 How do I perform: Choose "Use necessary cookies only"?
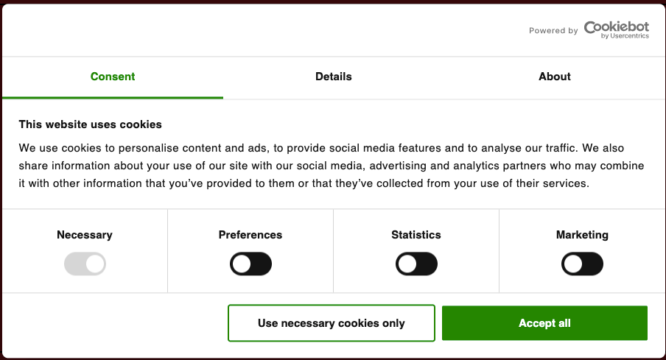[331, 323]
